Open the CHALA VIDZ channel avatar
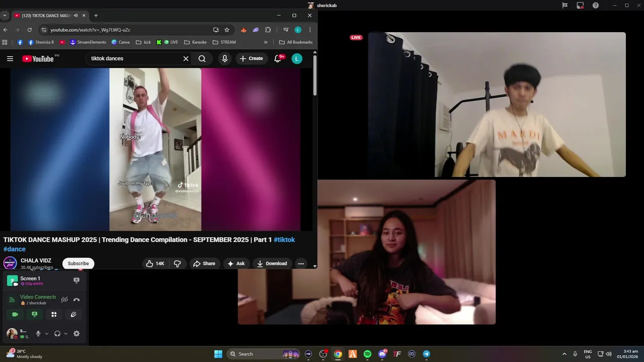This screenshot has width=644, height=362. [x=10, y=263]
